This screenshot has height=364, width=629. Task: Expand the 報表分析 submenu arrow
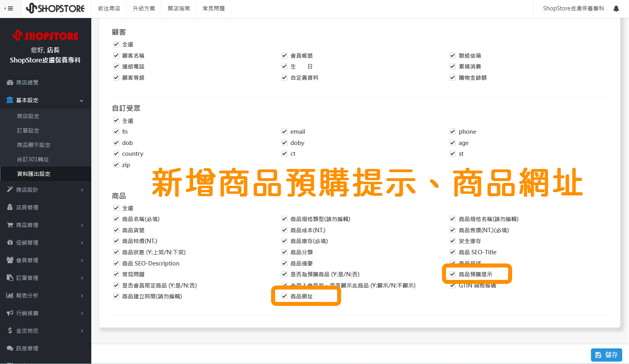pos(82,296)
